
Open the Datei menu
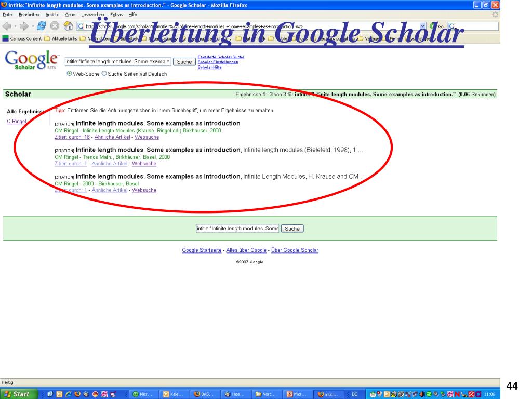[7, 15]
